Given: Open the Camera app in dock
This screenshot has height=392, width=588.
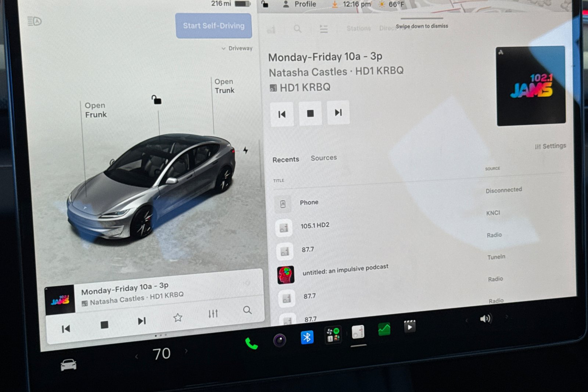Looking at the screenshot, I should click(280, 340).
